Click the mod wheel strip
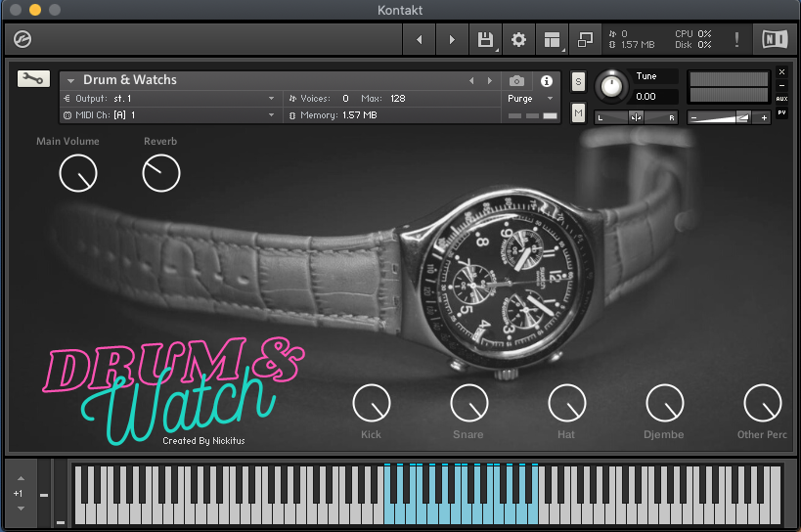 click(61, 494)
